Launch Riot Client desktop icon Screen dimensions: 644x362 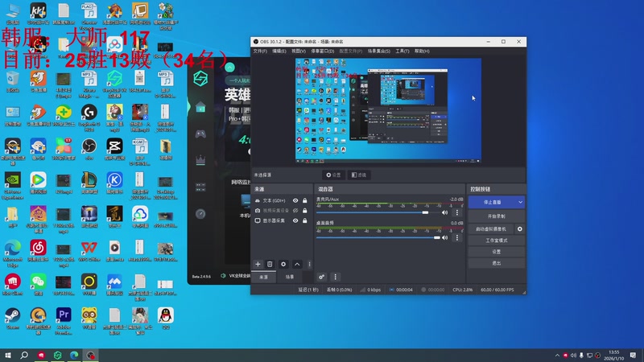click(x=12, y=285)
